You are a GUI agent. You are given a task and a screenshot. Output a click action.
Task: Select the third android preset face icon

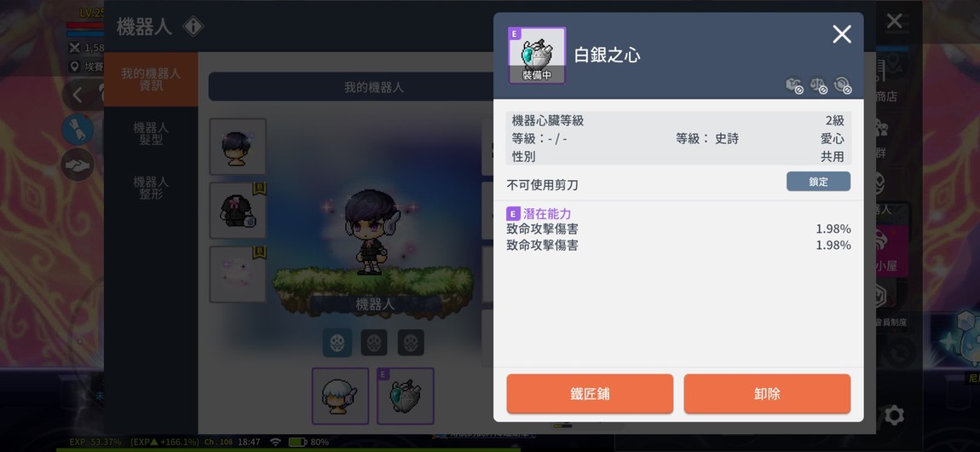pos(411,343)
